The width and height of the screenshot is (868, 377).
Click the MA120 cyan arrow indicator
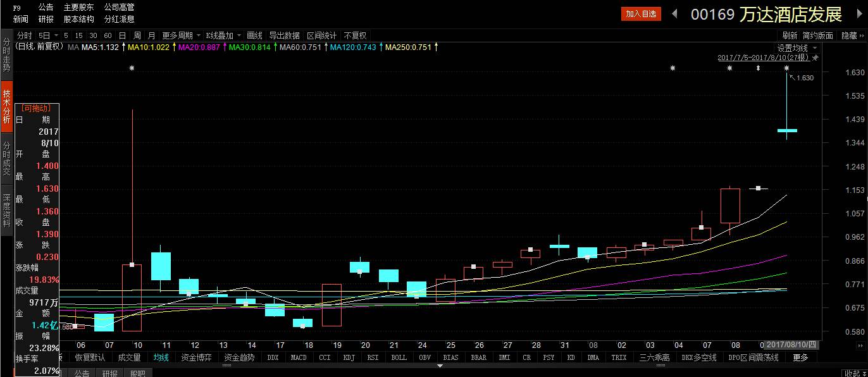[x=381, y=47]
